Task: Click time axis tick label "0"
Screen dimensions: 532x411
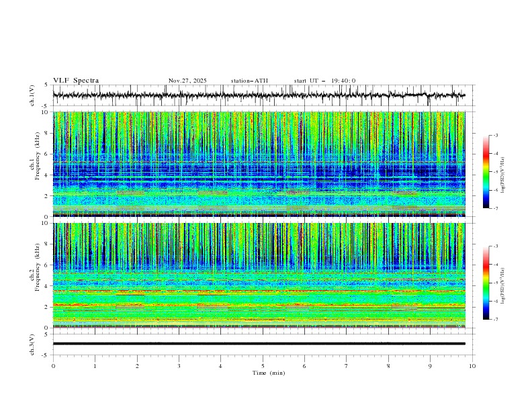Action: 53,366
